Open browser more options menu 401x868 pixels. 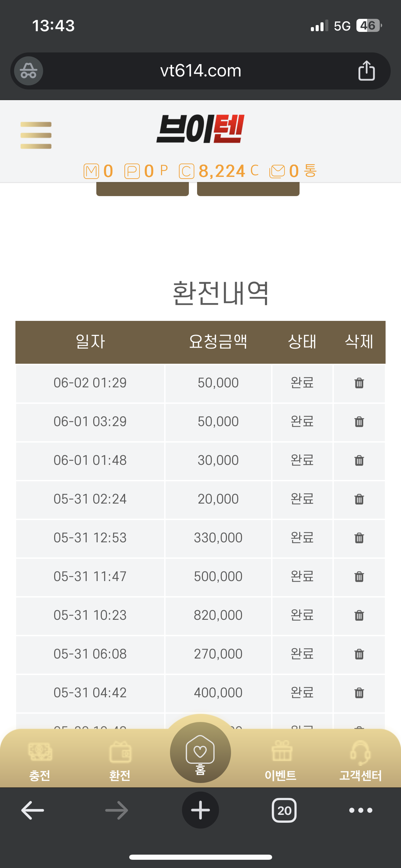pyautogui.click(x=361, y=810)
